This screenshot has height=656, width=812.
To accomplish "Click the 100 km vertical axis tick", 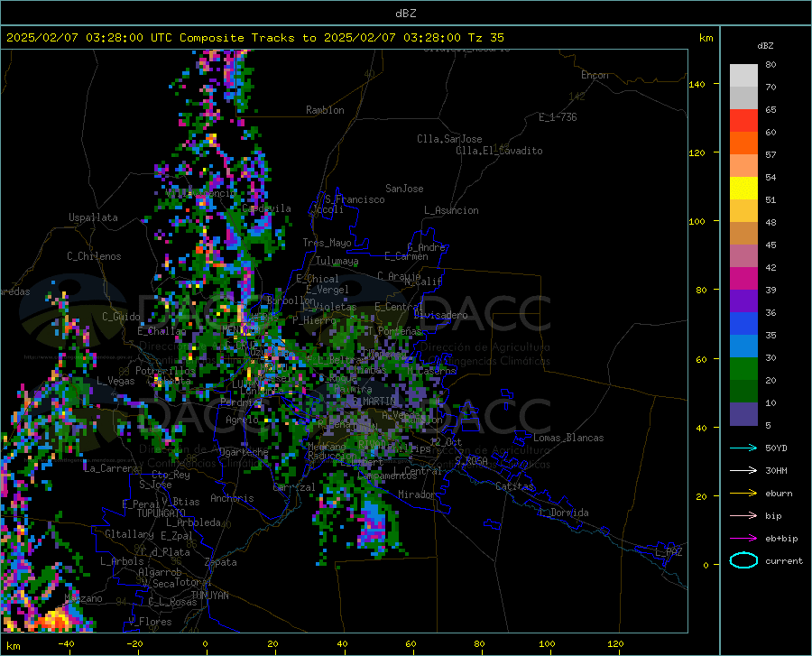I will [x=697, y=221].
